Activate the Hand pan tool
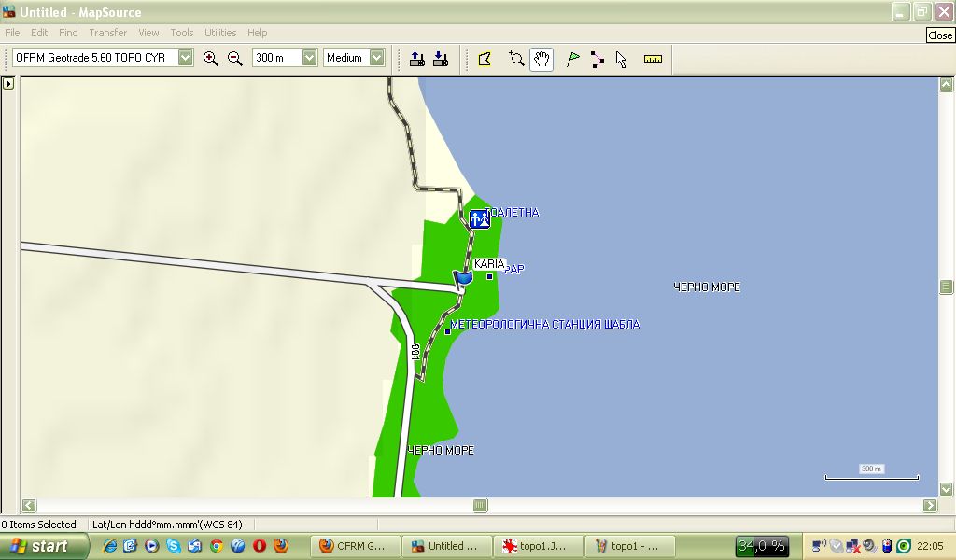This screenshot has height=560, width=956. click(541, 59)
